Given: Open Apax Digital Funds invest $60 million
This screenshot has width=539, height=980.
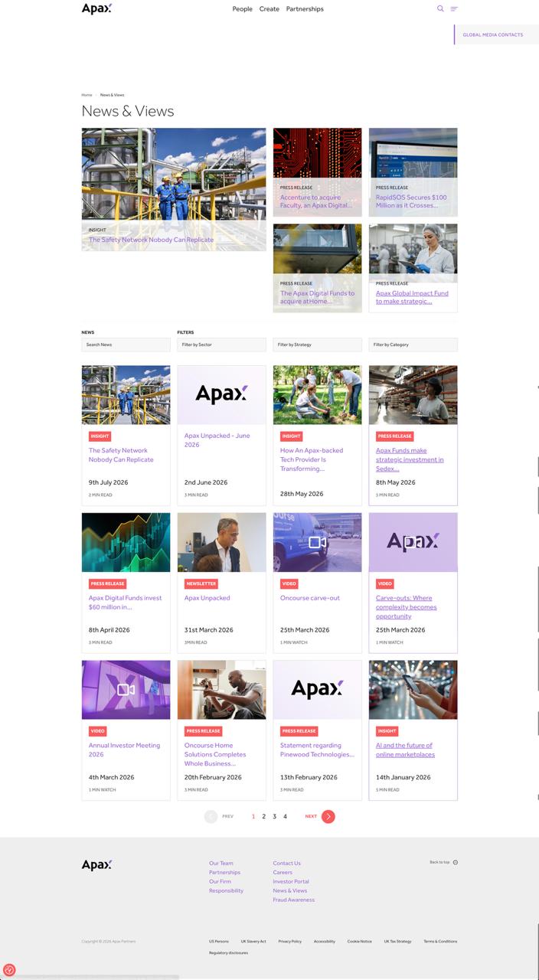Looking at the screenshot, I should 125,603.
